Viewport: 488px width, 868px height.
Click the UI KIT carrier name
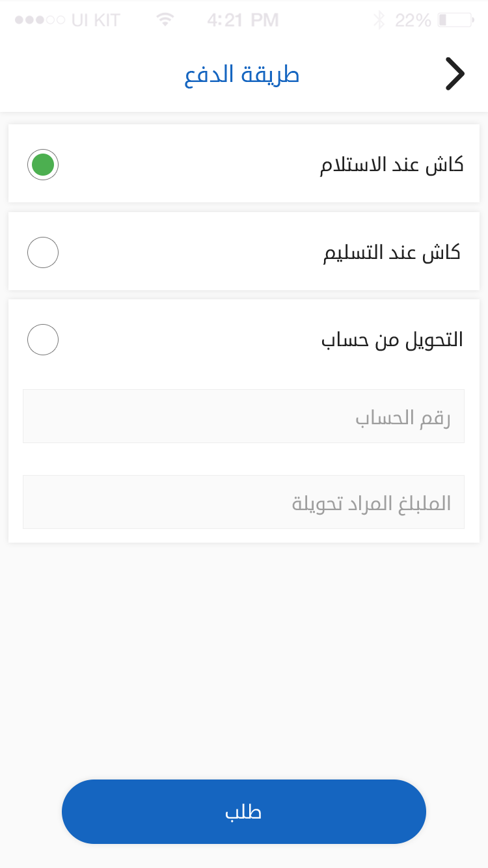tap(96, 20)
